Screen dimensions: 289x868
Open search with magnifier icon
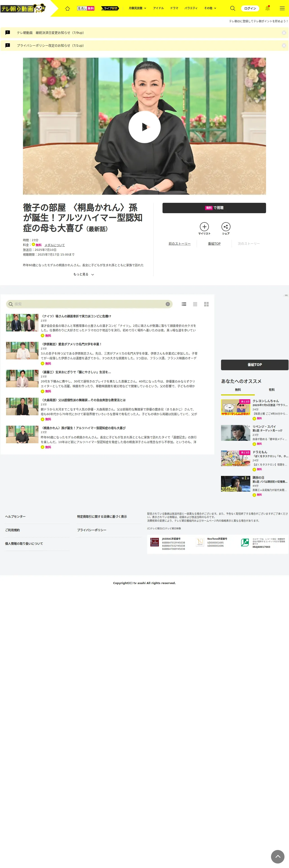[233, 8]
